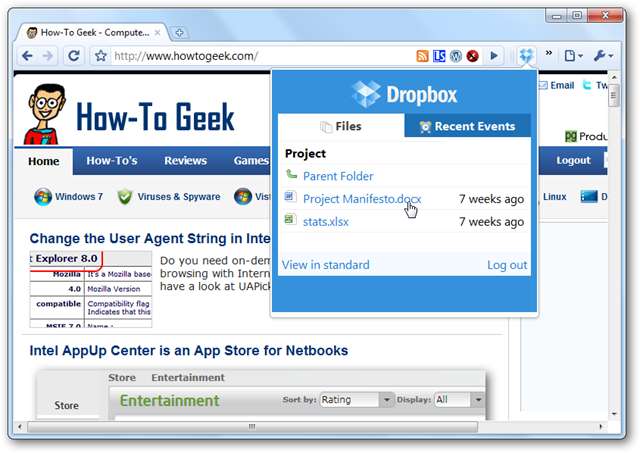This screenshot has width=640, height=453.
Task: Switch to Recent Events tab in Dropbox
Action: [x=467, y=127]
